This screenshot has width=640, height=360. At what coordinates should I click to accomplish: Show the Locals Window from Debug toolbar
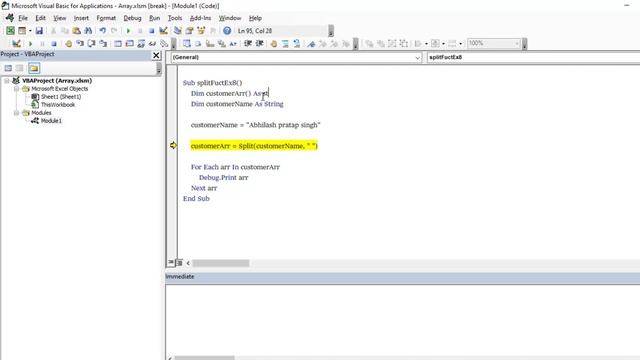tap(118, 43)
